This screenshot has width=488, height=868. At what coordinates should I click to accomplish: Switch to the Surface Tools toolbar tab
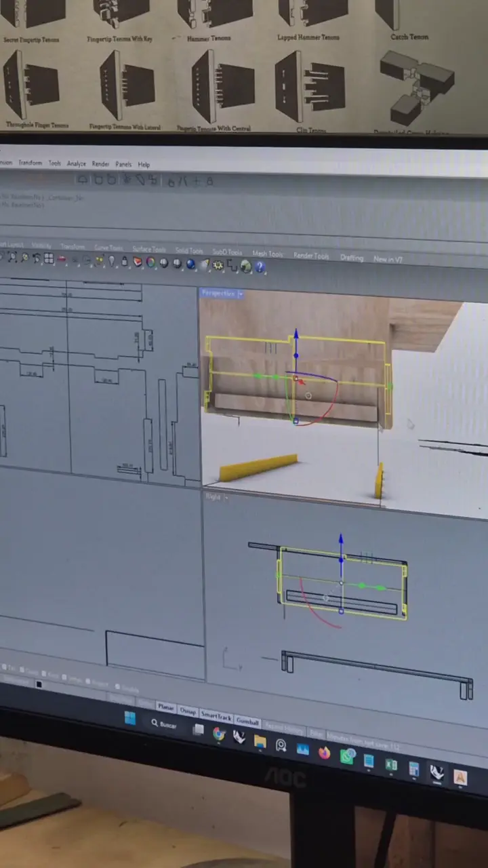coord(149,249)
